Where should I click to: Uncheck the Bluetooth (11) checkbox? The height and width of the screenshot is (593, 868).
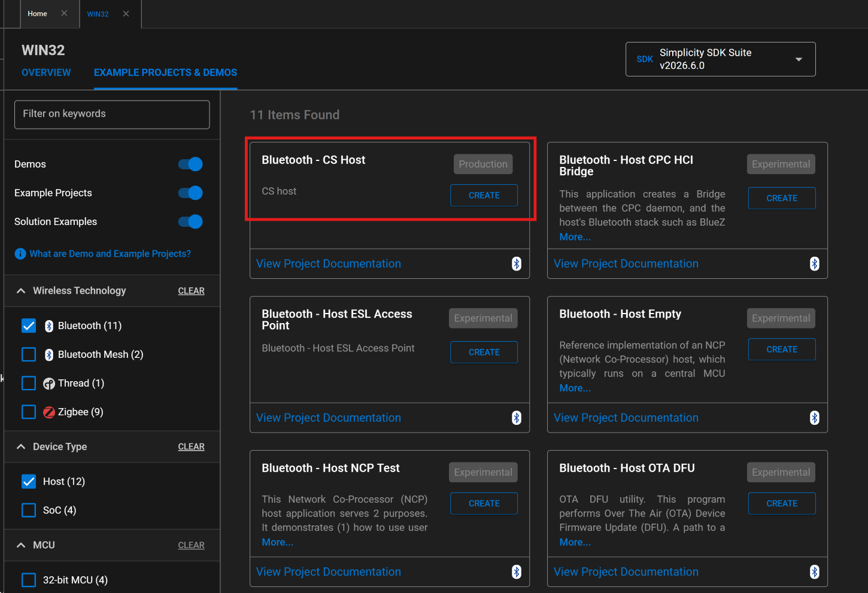(x=29, y=326)
